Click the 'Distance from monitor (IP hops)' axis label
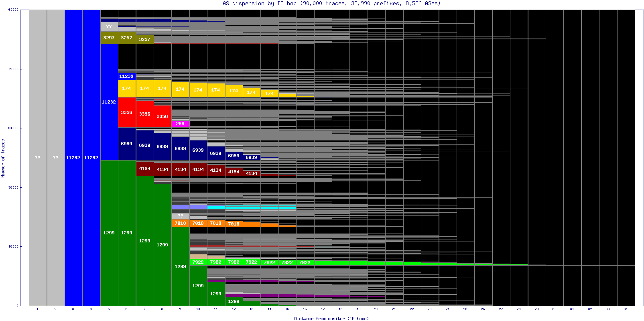The image size is (644, 321). [331, 319]
